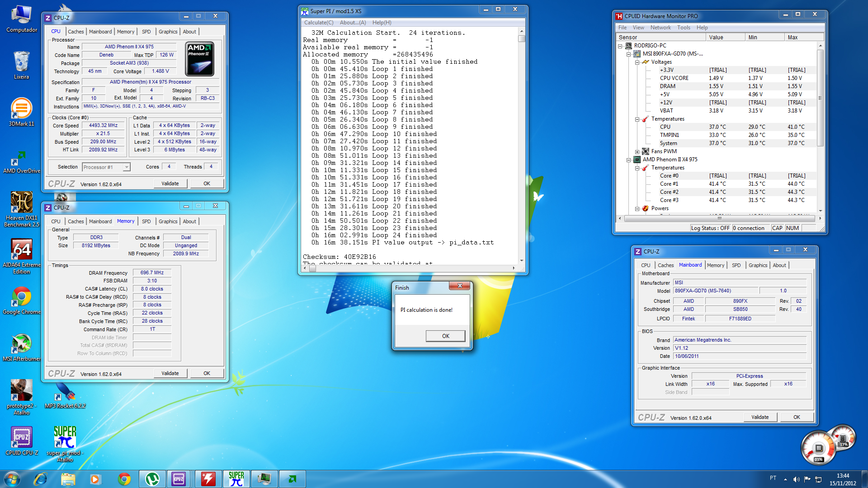
Task: Expand the Fans PWM section
Action: (637, 152)
